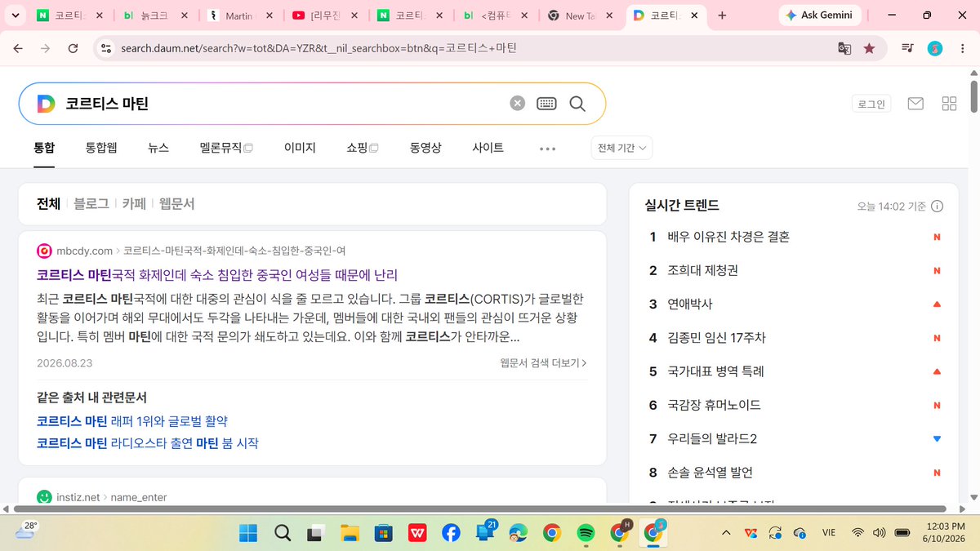Click the Daum logo in the search box
Viewport: 980px width, 551px height.
pos(46,104)
